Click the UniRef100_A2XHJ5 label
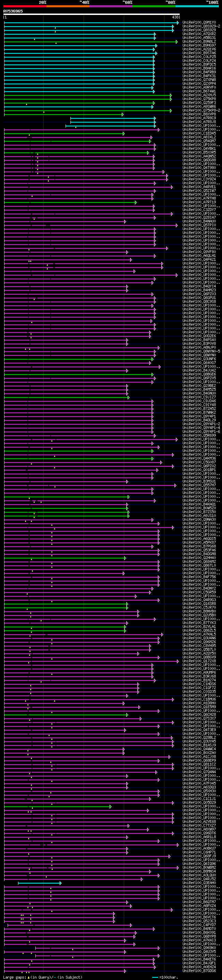 coord(199,95)
